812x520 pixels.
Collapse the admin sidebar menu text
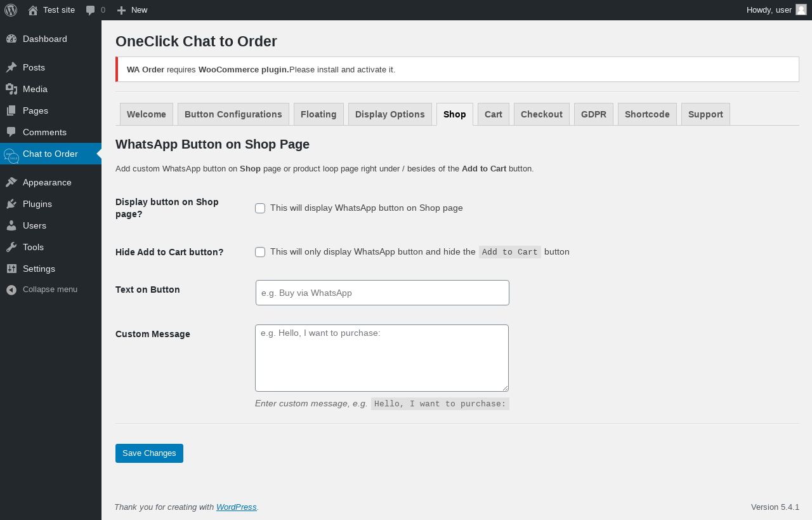pyautogui.click(x=50, y=290)
